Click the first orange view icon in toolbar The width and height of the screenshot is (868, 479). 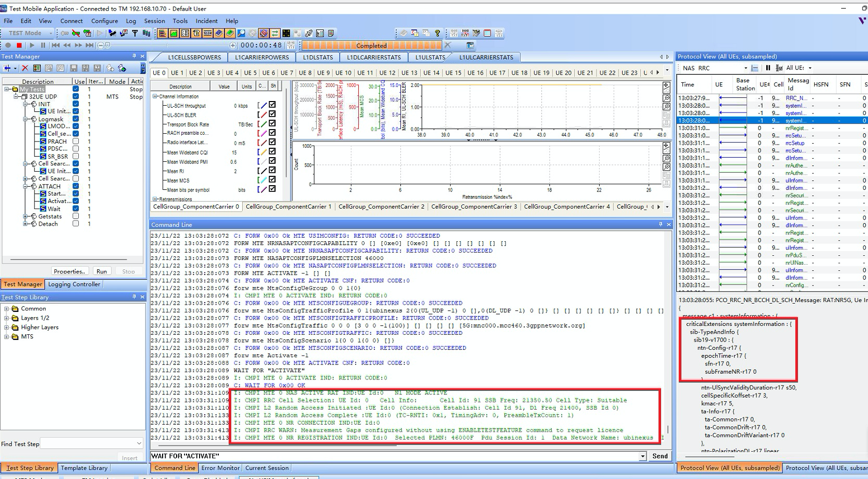click(x=162, y=34)
